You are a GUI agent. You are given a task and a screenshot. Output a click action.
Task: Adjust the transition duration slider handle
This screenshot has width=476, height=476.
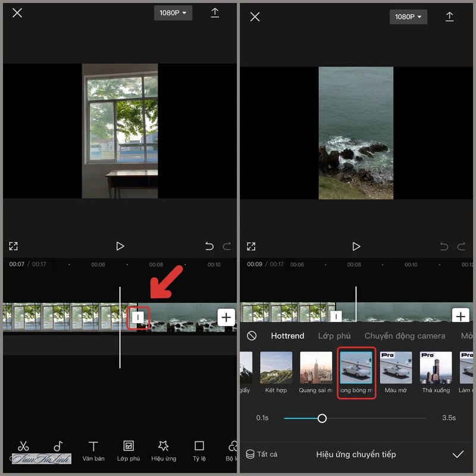(x=322, y=418)
